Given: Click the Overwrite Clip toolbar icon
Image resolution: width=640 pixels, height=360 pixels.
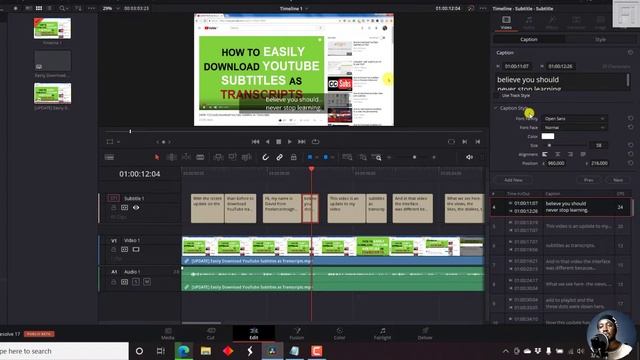Looking at the screenshot, I should tap(232, 157).
